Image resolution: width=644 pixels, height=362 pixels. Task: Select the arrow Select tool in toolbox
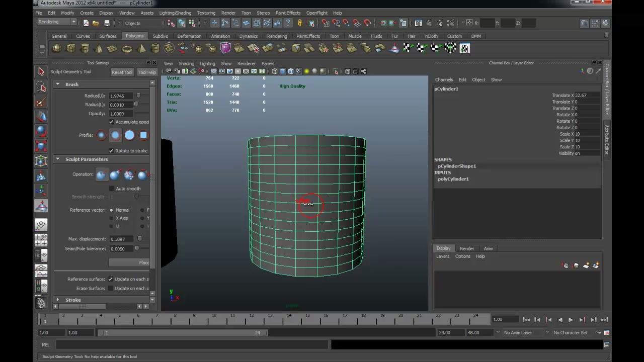[41, 72]
